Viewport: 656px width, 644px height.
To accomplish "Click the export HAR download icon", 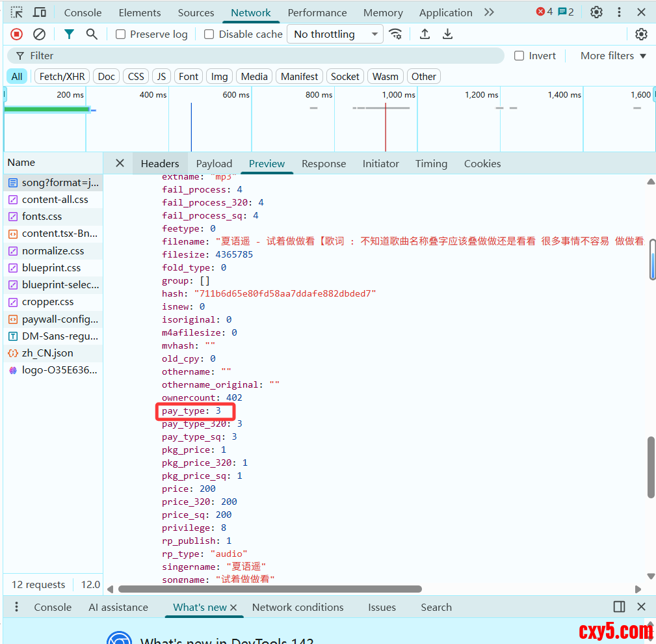I will [447, 34].
